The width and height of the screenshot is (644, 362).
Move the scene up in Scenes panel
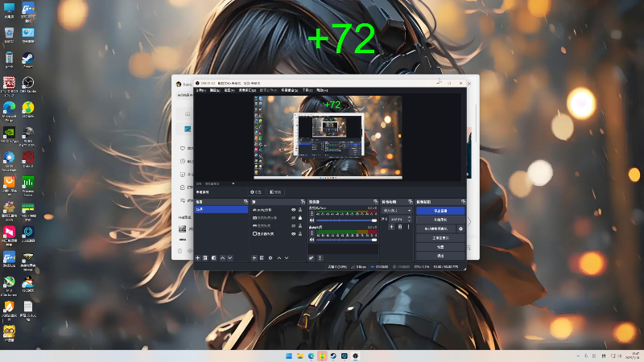[x=222, y=257]
